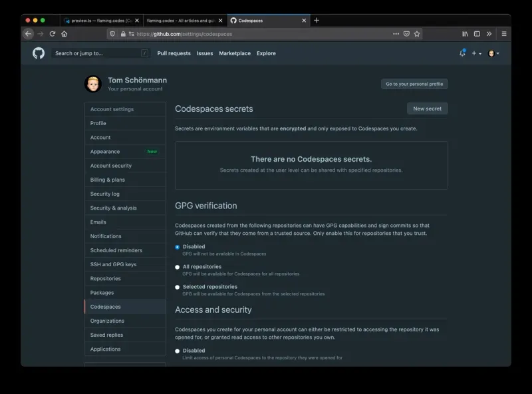
Task: Click the padlock site security icon
Action: (x=123, y=34)
